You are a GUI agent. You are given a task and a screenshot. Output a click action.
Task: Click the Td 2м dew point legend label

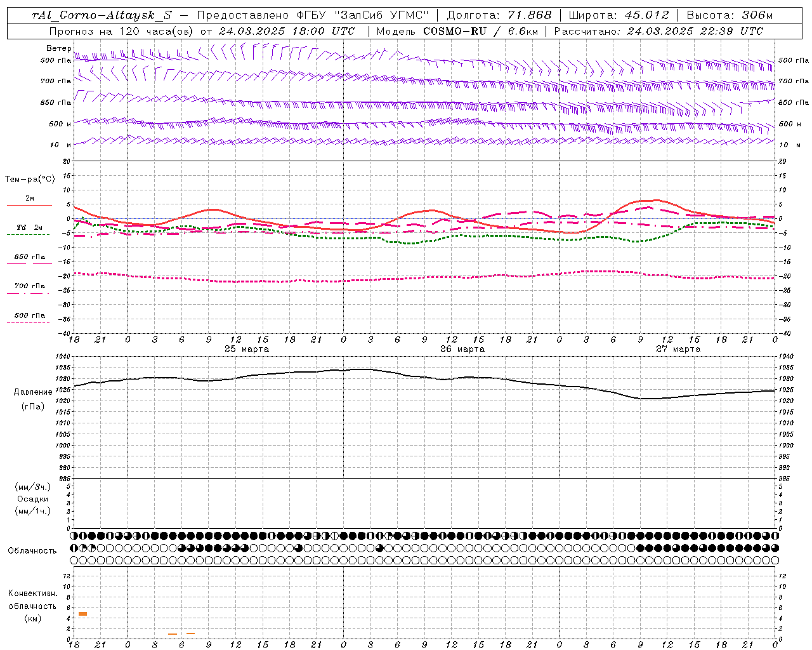[30, 227]
